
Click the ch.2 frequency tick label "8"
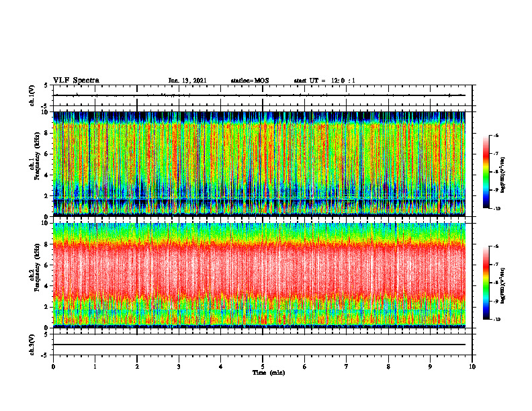(x=47, y=244)
